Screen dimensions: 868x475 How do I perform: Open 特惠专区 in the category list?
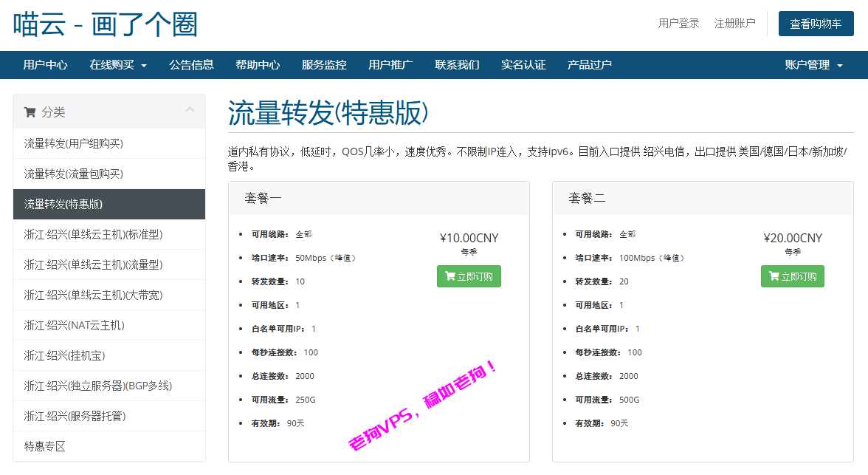(x=45, y=446)
